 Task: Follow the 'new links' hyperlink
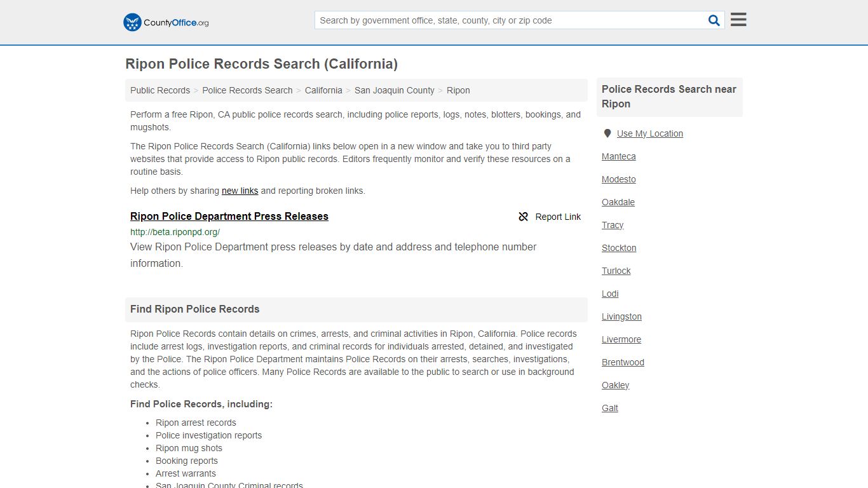pyautogui.click(x=240, y=191)
